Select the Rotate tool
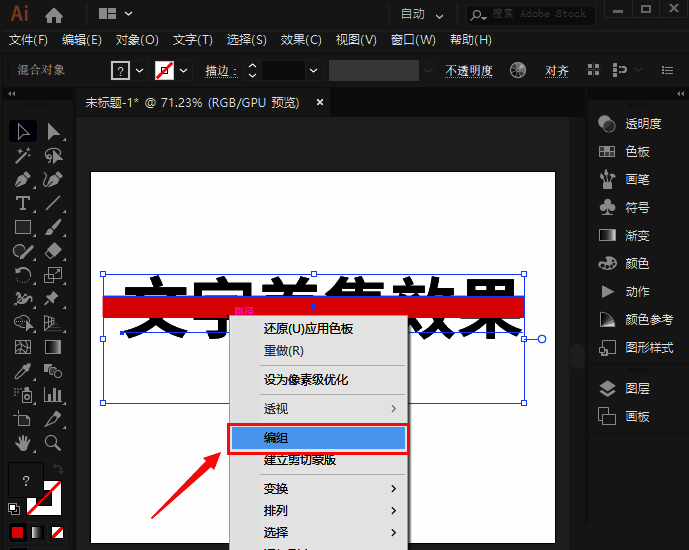The width and height of the screenshot is (689, 550). 23,275
